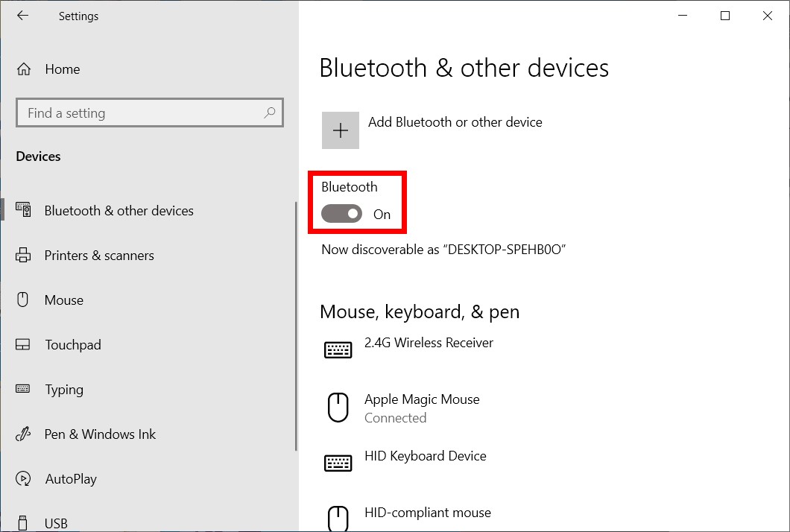790x532 pixels.
Task: Click the AutoPlay sidebar icon
Action: [23, 479]
